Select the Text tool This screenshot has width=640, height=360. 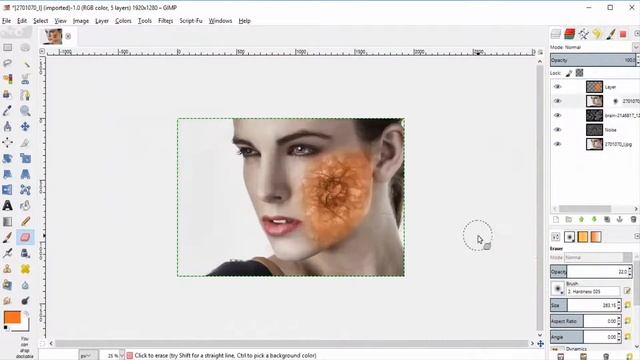click(x=7, y=206)
